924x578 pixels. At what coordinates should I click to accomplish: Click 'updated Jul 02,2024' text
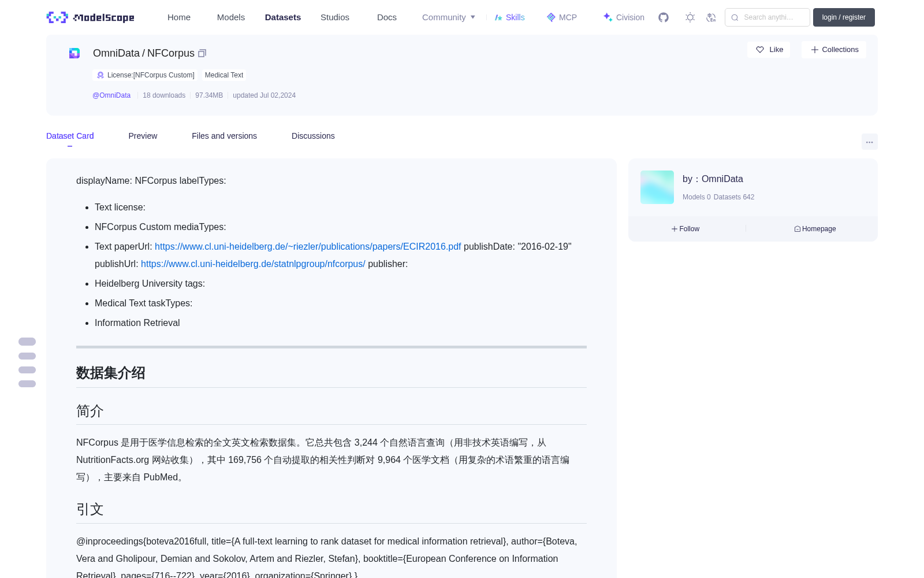[x=264, y=95]
